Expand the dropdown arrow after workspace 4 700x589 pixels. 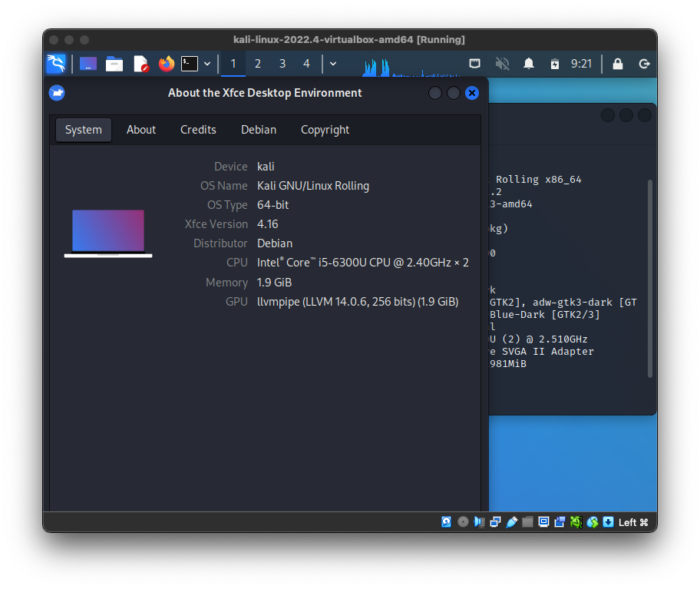(x=332, y=64)
